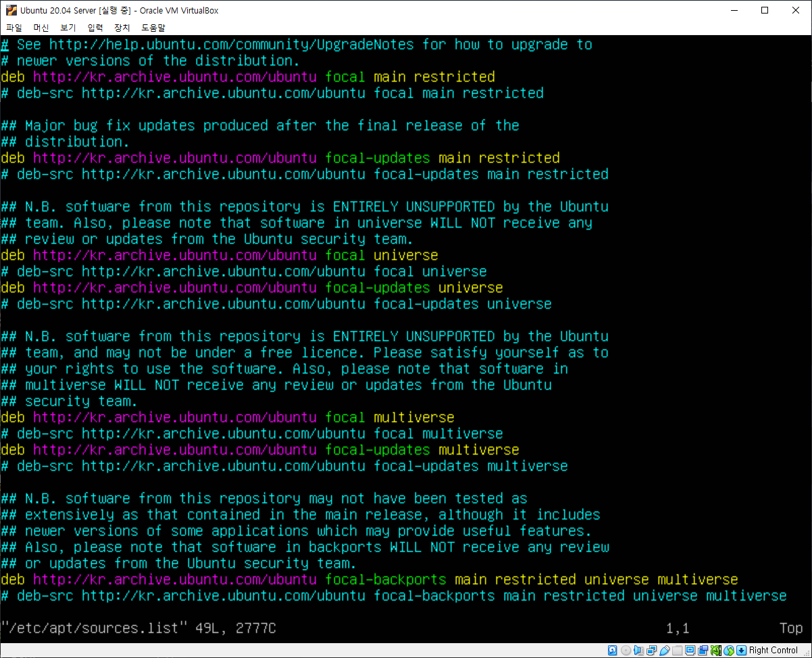Click the VirtualBox icon in title bar
The image size is (812, 658).
click(x=11, y=10)
